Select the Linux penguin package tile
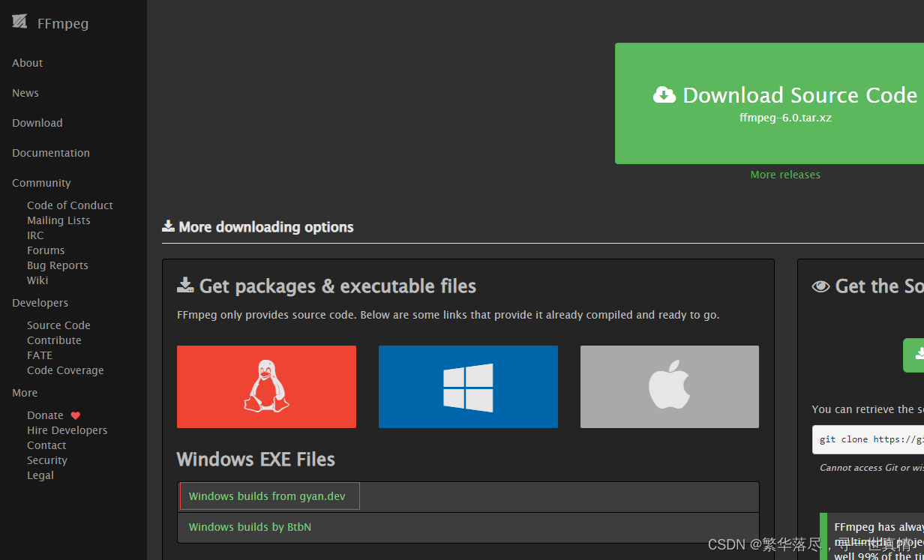The height and width of the screenshot is (560, 924). (x=266, y=387)
